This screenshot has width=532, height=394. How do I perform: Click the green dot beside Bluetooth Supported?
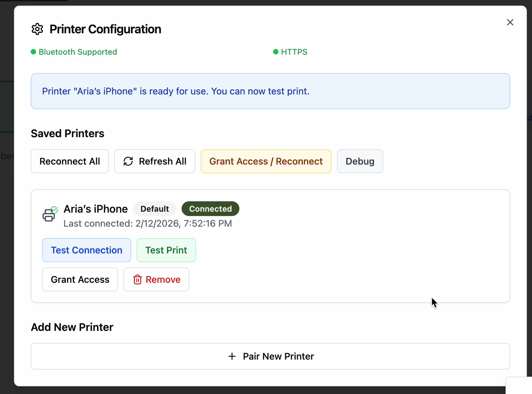pyautogui.click(x=33, y=52)
